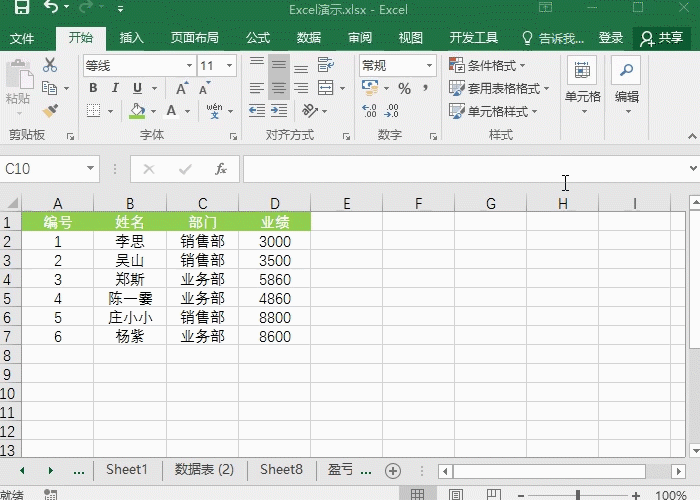Screen dimensions: 700x500
Task: Increase font size with larger A
Action: (182, 88)
